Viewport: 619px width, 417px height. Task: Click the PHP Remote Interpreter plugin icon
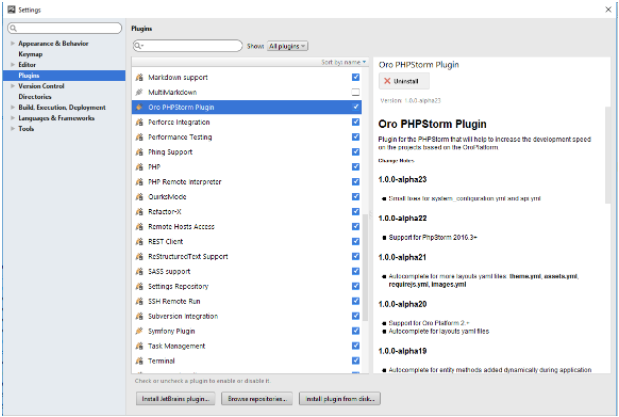pos(139,182)
